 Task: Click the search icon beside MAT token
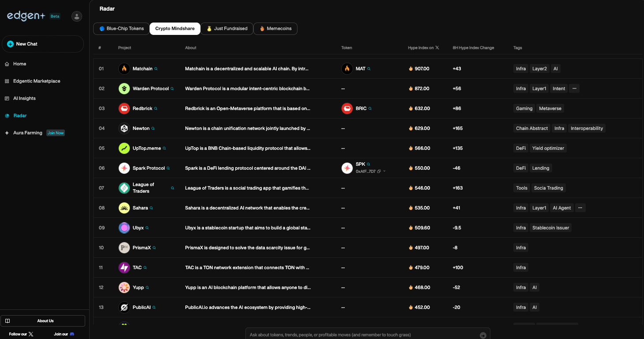[369, 69]
